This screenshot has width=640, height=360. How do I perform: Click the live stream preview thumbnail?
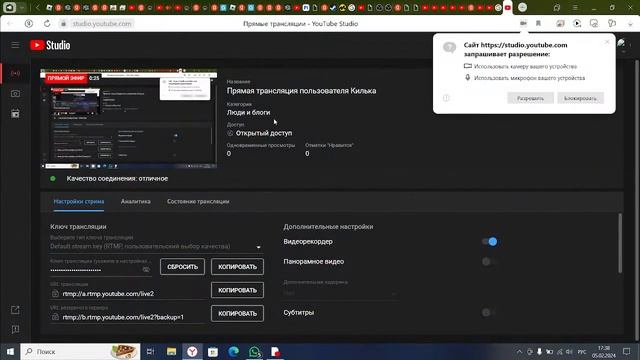129,119
